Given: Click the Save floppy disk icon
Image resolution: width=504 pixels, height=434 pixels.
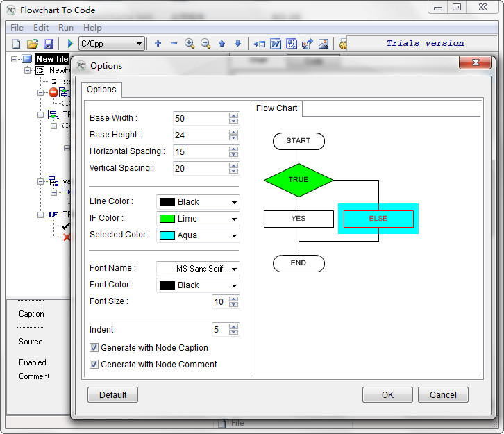Looking at the screenshot, I should click(x=49, y=43).
